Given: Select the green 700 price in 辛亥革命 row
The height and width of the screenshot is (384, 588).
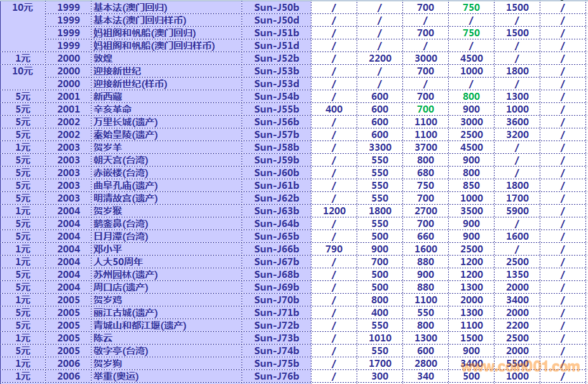Looking at the screenshot, I should pyautogui.click(x=425, y=109).
